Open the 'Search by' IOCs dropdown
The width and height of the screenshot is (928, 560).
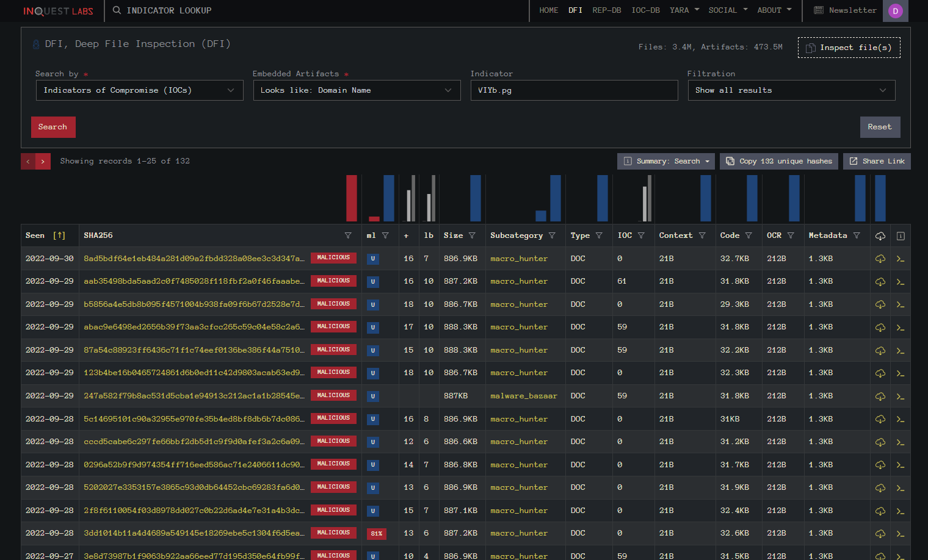[x=139, y=90]
